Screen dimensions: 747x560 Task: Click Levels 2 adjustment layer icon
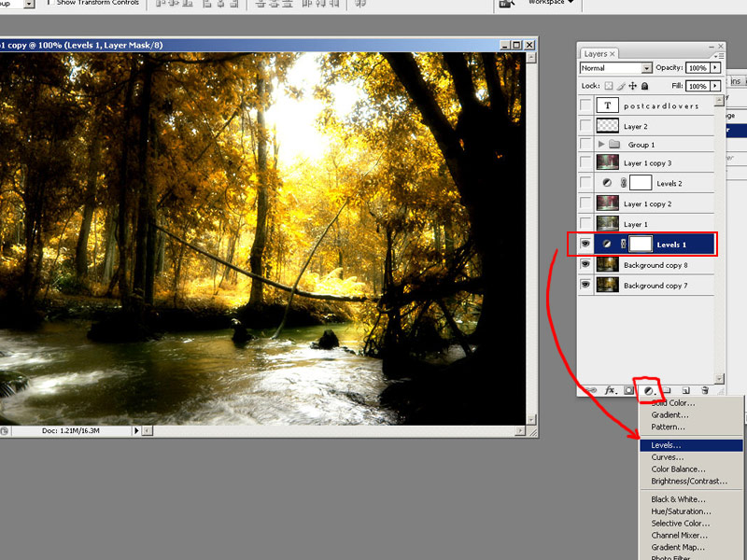tap(607, 183)
